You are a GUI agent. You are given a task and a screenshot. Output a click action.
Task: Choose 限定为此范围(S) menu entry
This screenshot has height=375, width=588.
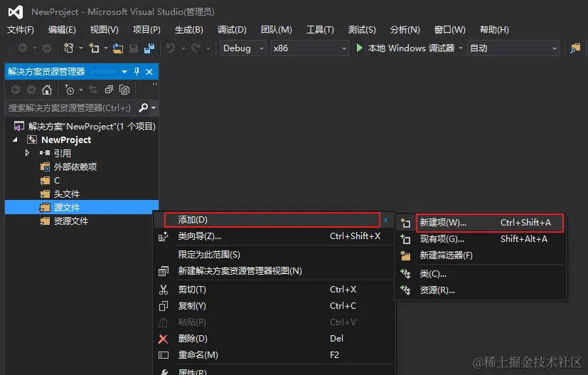pyautogui.click(x=274, y=255)
